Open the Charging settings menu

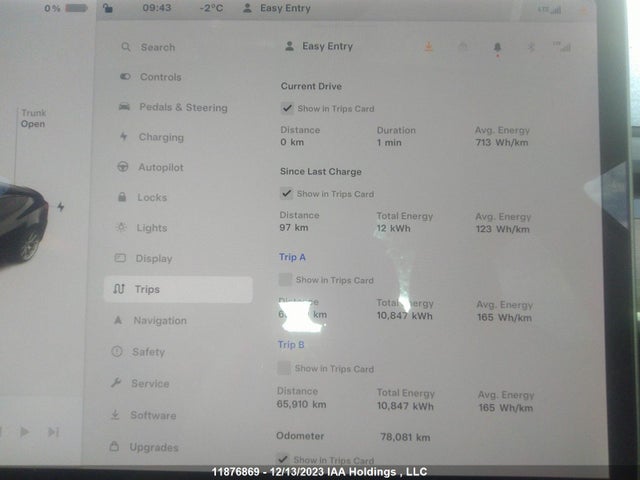(160, 137)
